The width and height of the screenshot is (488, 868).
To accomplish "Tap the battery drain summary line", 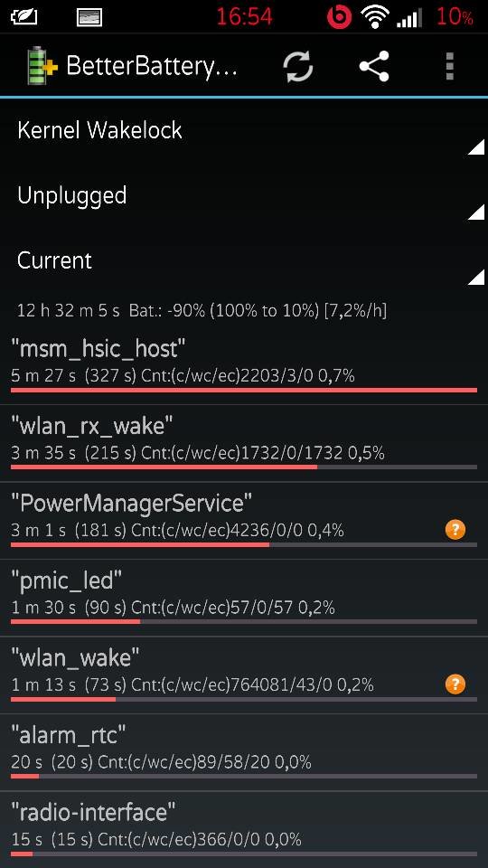I will click(202, 311).
